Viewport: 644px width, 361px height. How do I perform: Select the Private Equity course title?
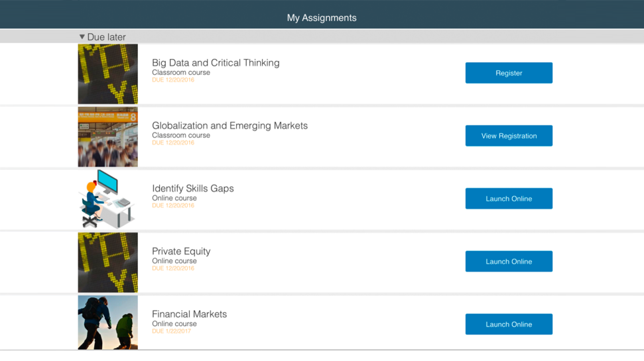[181, 251]
